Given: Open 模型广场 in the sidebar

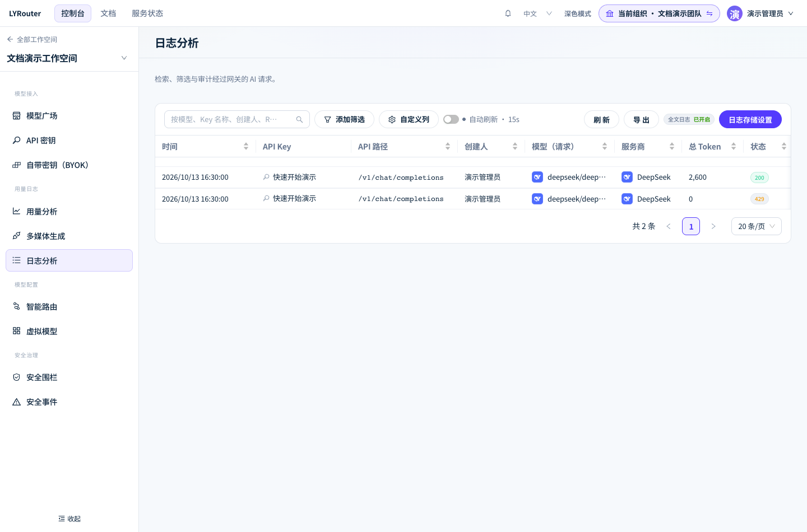Looking at the screenshot, I should pyautogui.click(x=69, y=116).
